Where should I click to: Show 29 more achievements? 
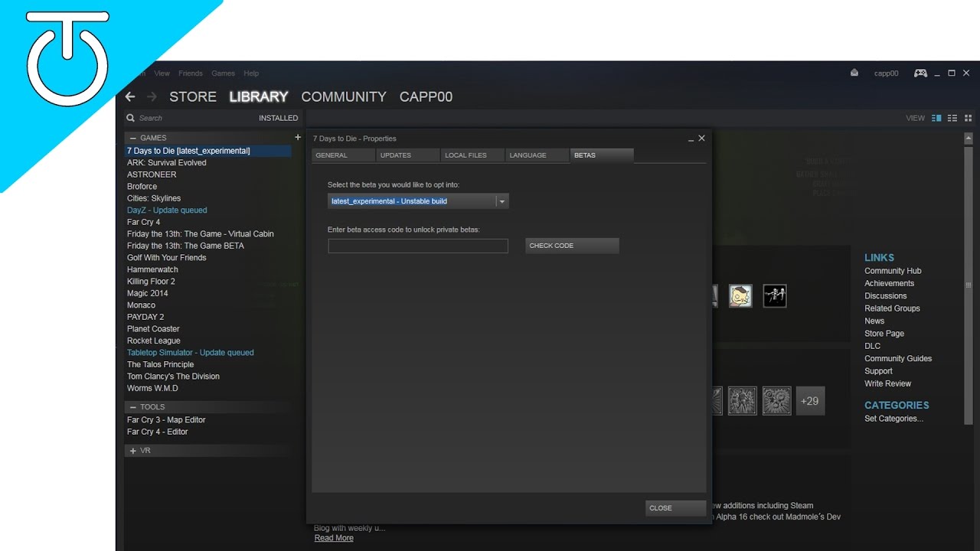(x=810, y=400)
